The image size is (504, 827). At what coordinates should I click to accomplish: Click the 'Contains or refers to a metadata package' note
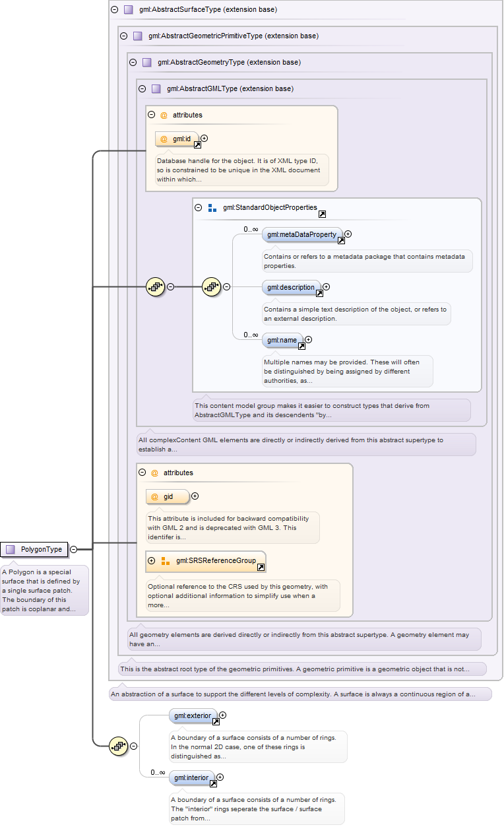367,261
